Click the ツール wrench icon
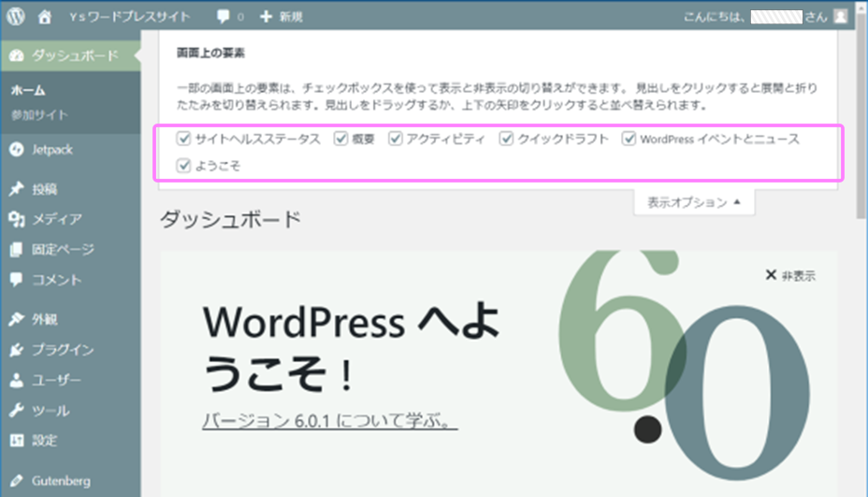The image size is (868, 497). coord(17,410)
